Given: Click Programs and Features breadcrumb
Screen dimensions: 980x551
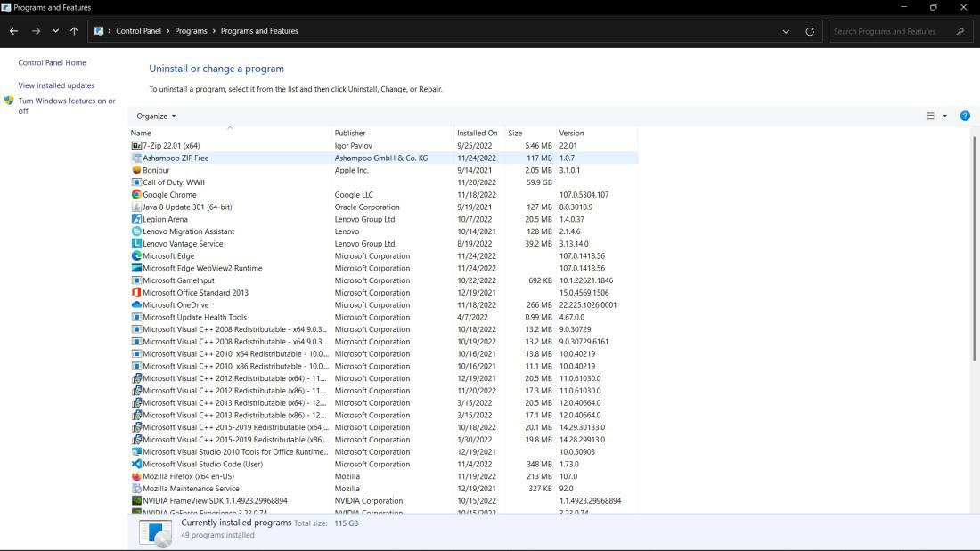Looking at the screenshot, I should pos(258,31).
